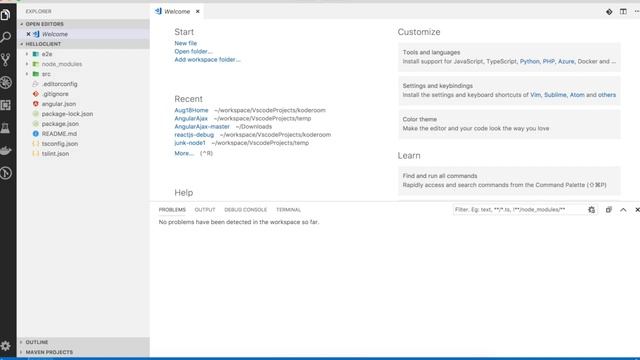This screenshot has width=640, height=360.
Task: Expand the src folder
Action: [27, 74]
